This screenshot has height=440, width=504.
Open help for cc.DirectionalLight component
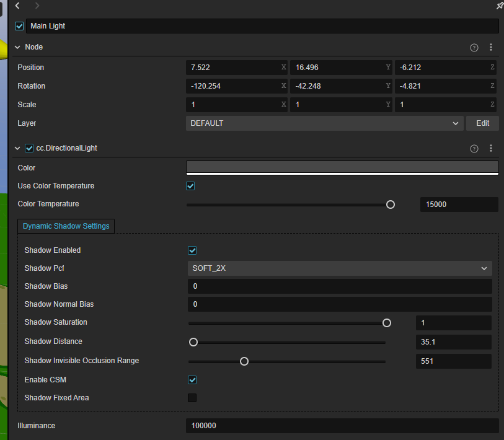click(474, 148)
